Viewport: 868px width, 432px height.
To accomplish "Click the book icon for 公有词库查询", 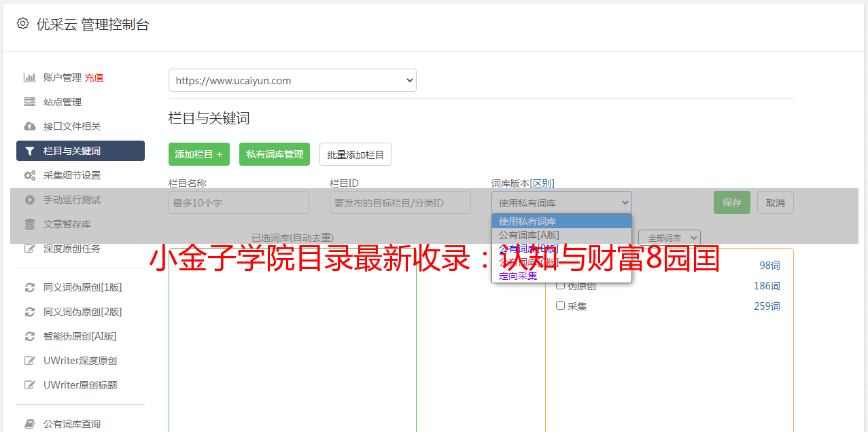I will pyautogui.click(x=30, y=424).
